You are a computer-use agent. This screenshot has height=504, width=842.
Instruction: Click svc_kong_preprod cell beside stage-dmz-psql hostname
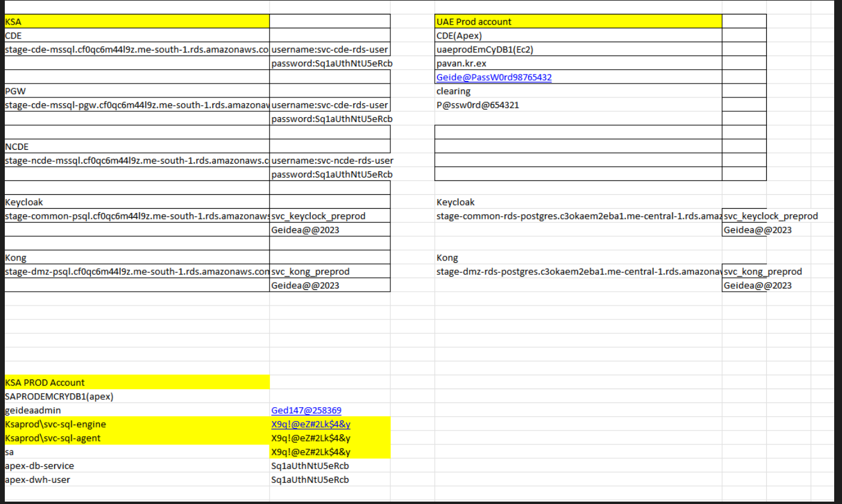tap(330, 272)
